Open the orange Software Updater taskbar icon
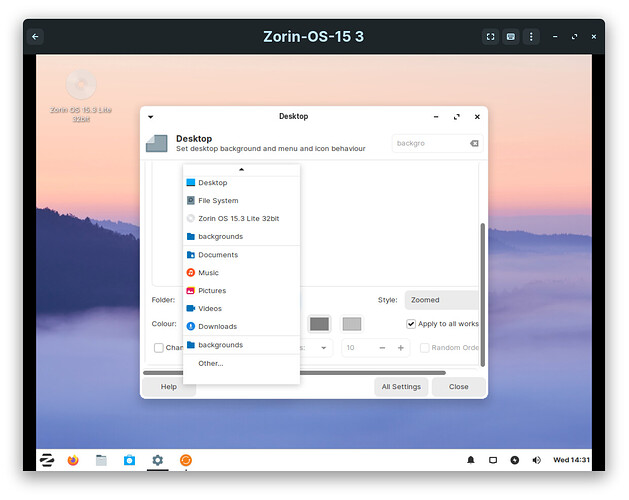 click(x=186, y=460)
